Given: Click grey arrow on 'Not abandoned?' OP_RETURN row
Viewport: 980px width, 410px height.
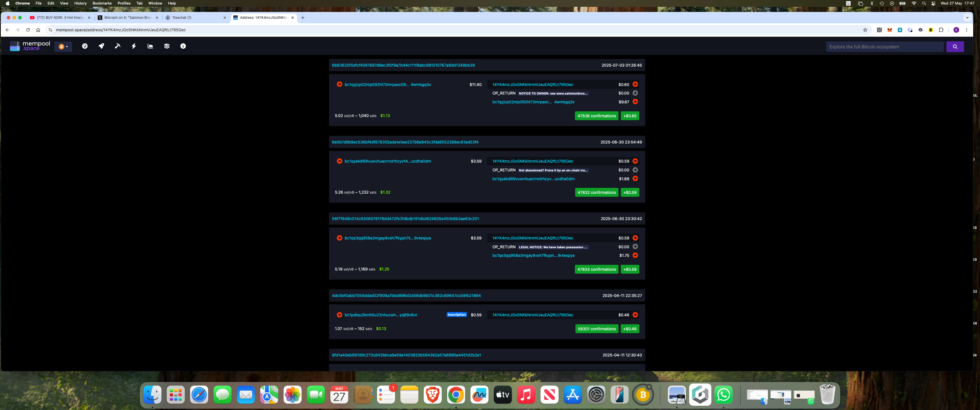Looking at the screenshot, I should click(635, 170).
